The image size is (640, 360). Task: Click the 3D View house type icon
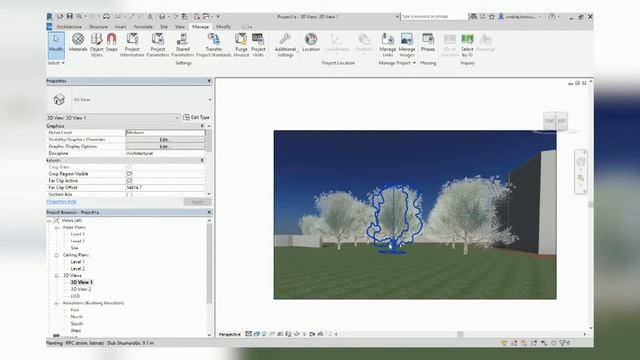pos(59,99)
